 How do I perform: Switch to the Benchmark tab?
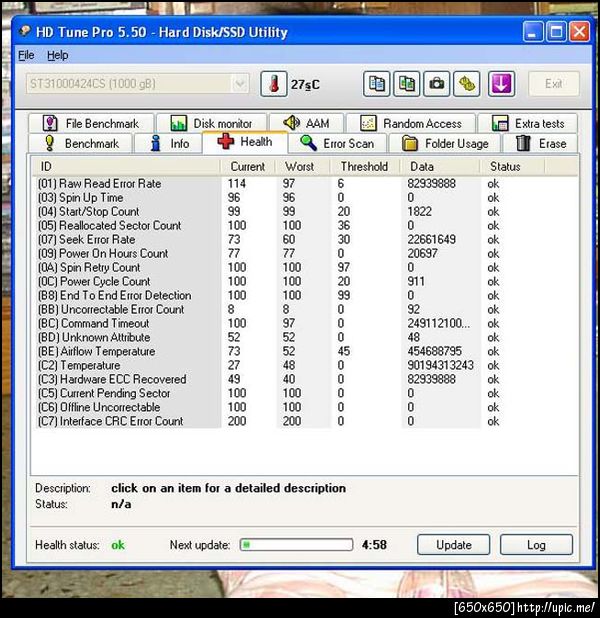pos(80,143)
